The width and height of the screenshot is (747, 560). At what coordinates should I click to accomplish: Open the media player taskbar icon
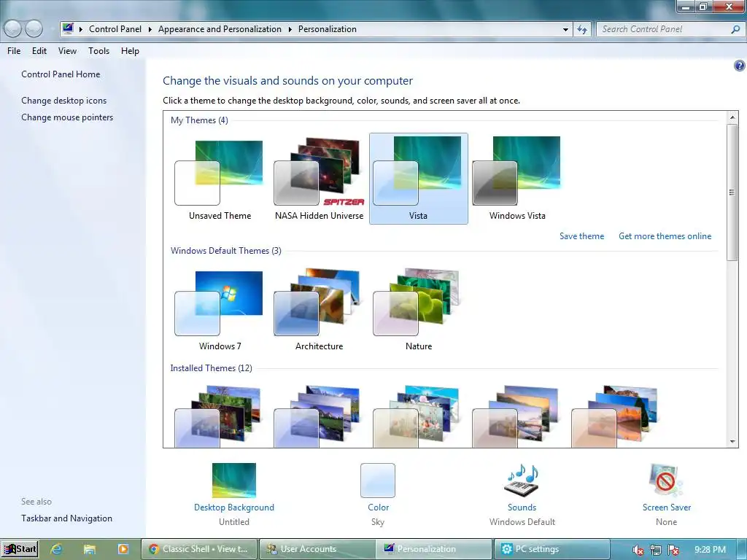coord(123,549)
